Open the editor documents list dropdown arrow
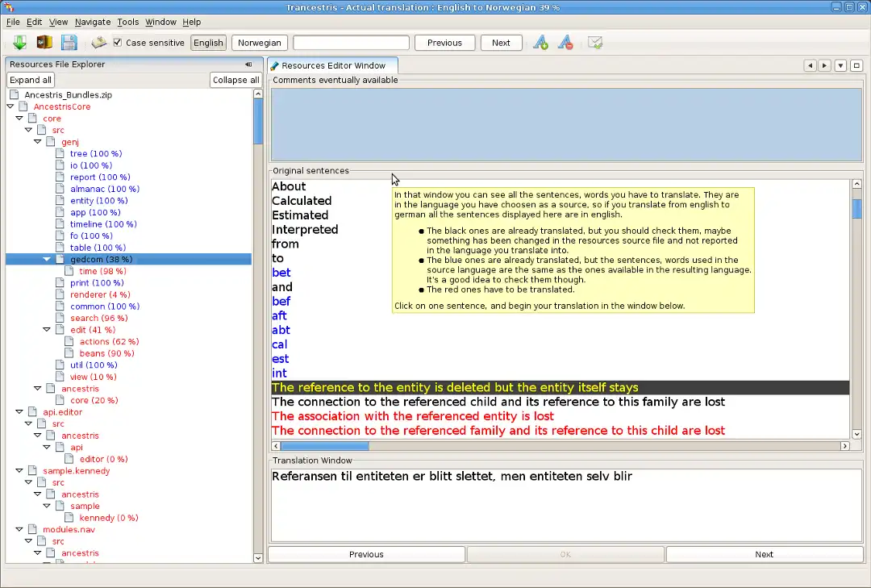The width and height of the screenshot is (871, 588). (x=840, y=65)
